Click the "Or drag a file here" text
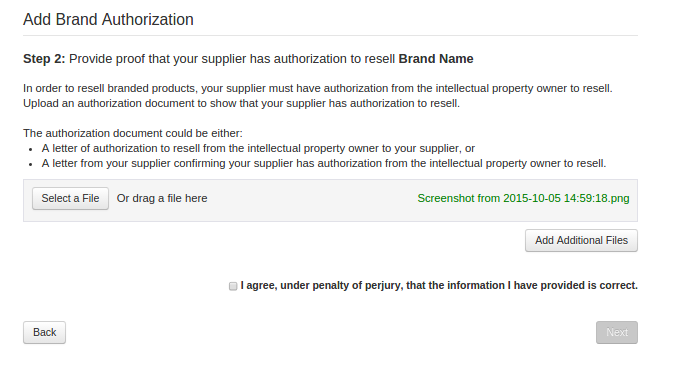Image resolution: width=676 pixels, height=378 pixels. point(162,198)
